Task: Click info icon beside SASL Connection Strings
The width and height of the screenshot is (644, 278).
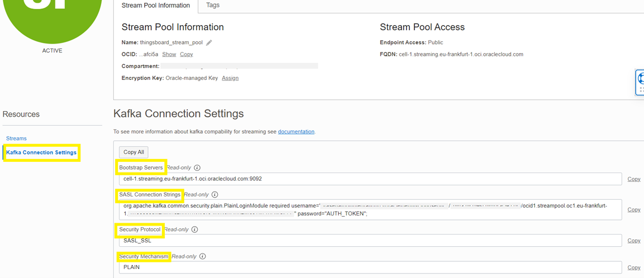Action: 214,195
